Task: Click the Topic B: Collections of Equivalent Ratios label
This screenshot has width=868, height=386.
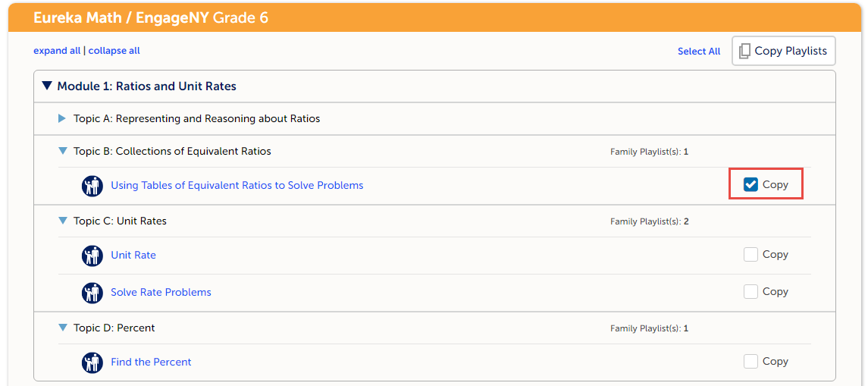Action: [172, 151]
